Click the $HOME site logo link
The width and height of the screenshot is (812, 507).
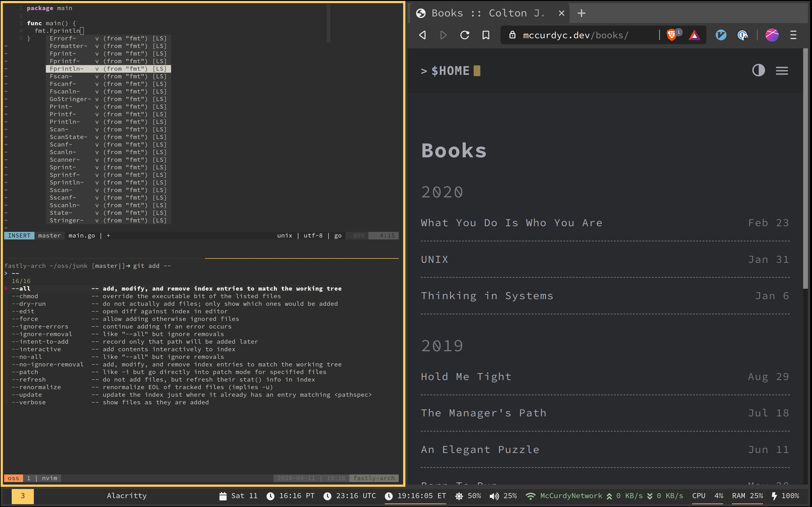450,71
